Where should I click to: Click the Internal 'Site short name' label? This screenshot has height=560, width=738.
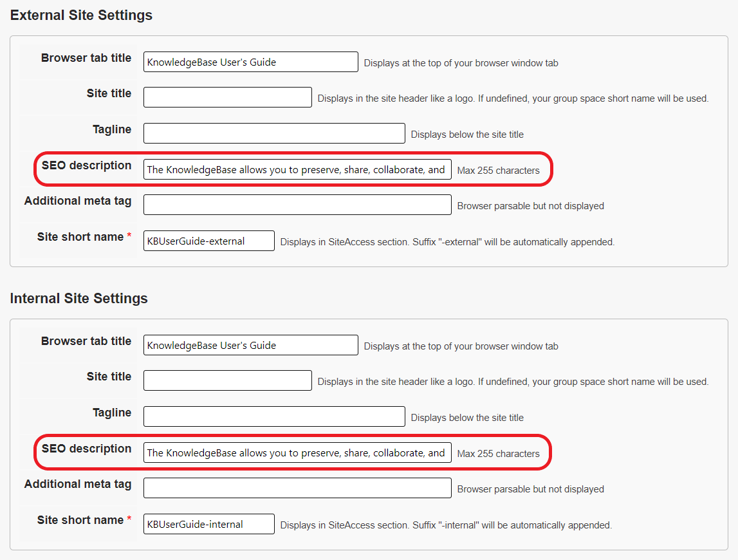coord(80,520)
